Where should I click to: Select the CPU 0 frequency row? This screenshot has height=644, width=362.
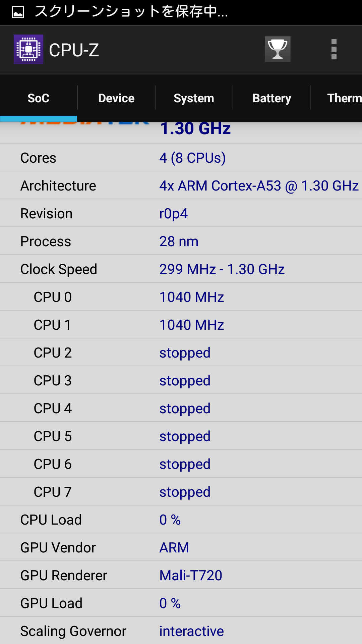[181, 297]
